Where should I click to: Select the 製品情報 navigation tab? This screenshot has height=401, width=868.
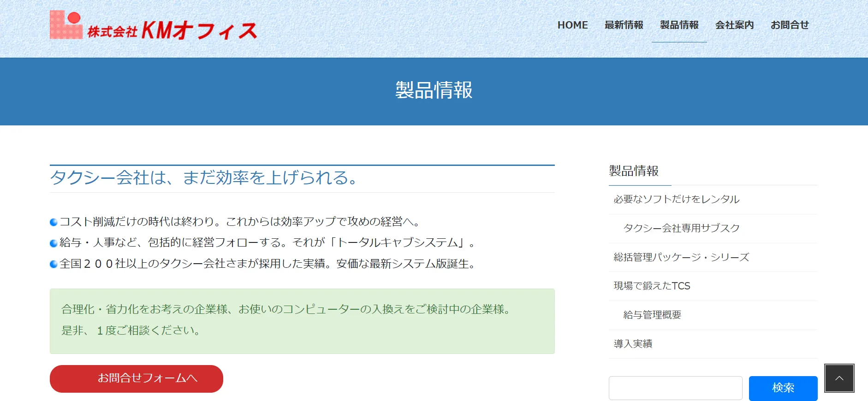[x=679, y=25]
